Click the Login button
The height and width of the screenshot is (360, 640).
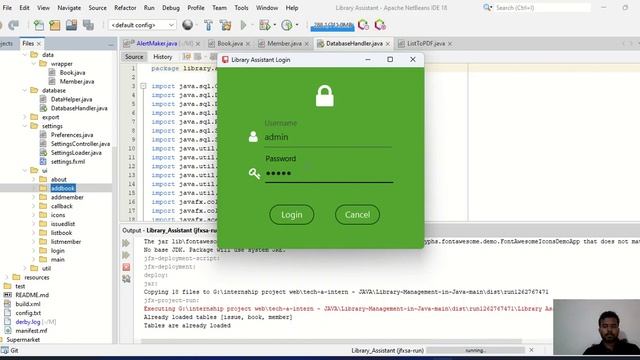point(291,215)
